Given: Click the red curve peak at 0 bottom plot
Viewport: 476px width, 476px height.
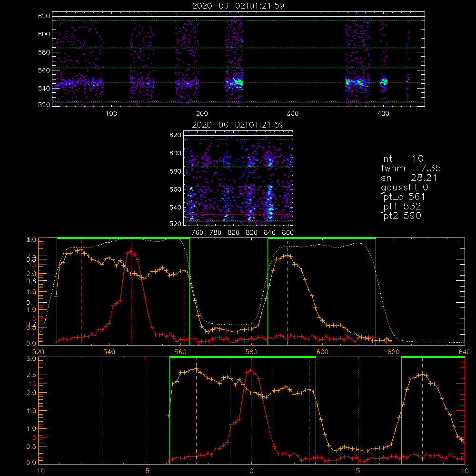Looking at the screenshot, I should [251, 371].
